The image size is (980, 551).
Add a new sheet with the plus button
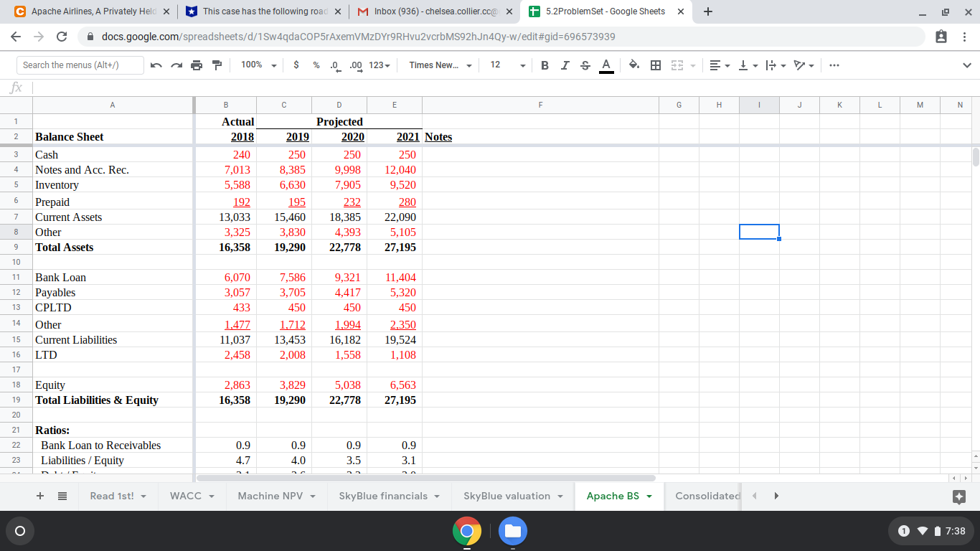tap(39, 496)
